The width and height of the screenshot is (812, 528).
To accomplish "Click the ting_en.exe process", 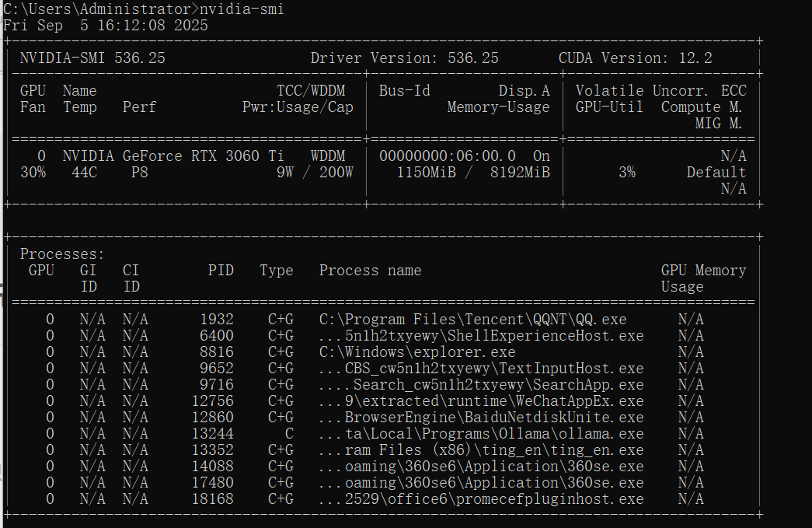I will (482, 449).
